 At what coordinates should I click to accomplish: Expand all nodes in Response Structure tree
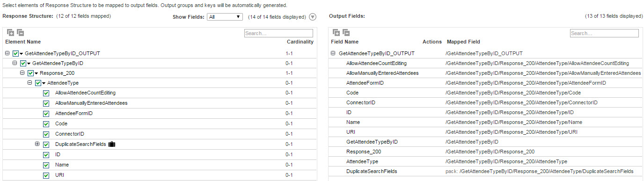tap(10, 33)
